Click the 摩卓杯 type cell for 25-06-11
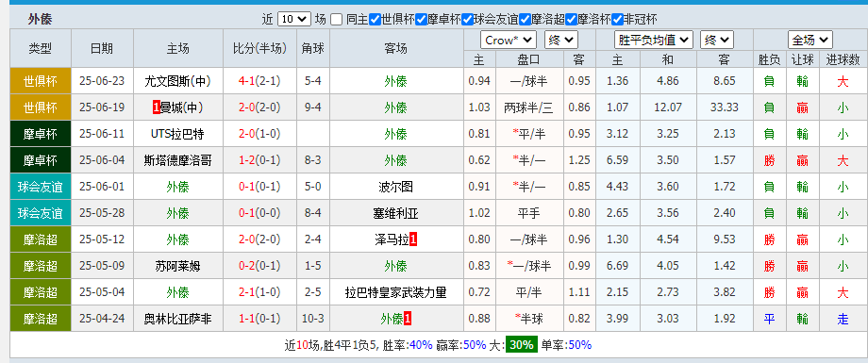The image size is (868, 363). point(41,134)
